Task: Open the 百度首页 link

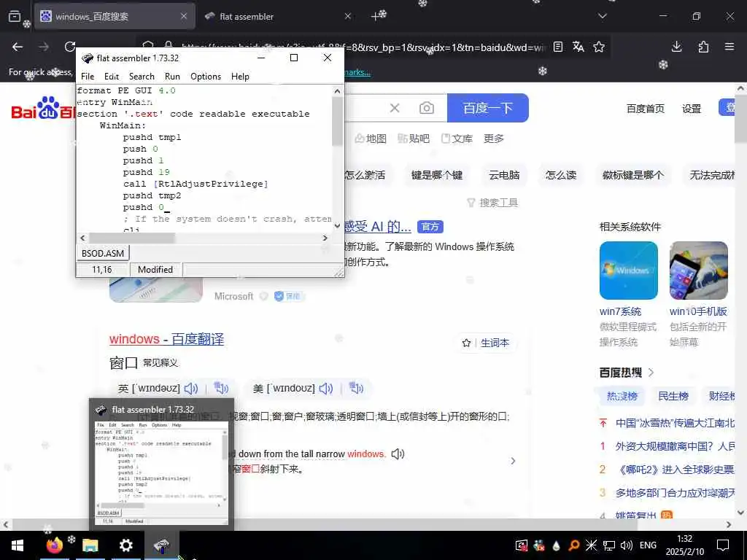Action: tap(646, 109)
